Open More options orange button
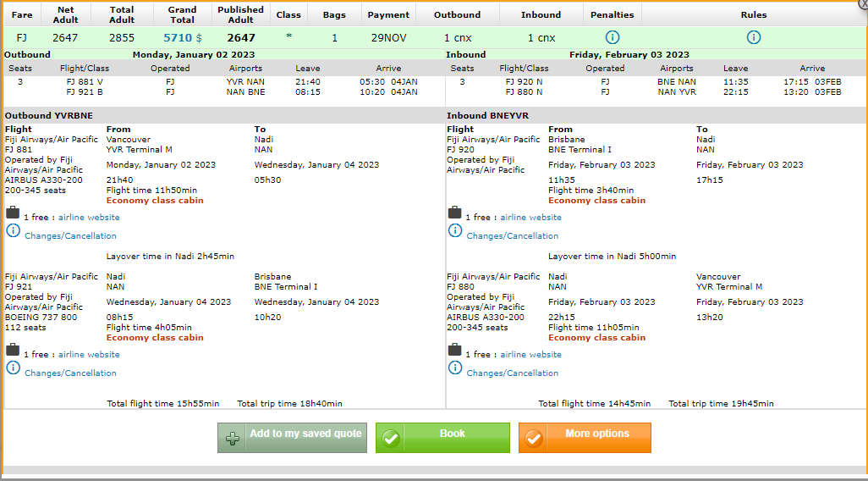The height and width of the screenshot is (481, 868). point(585,438)
